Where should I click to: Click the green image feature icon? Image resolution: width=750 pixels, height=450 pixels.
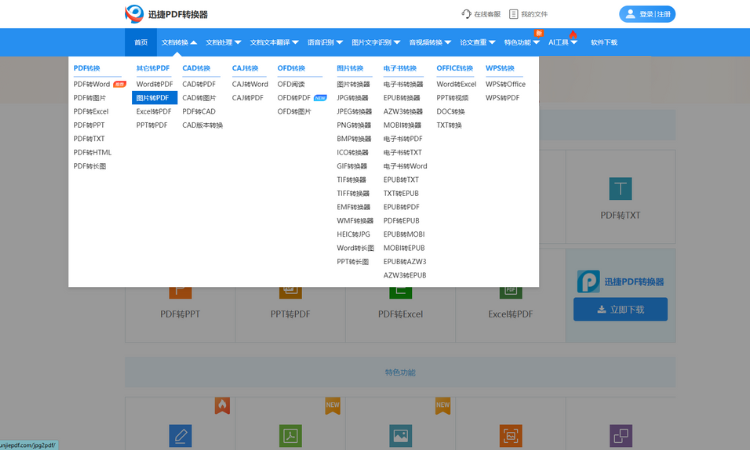click(x=400, y=435)
